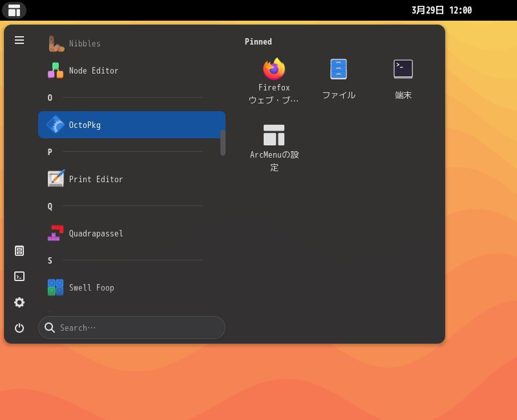
Task: Select the letter S section header
Action: pyautogui.click(x=50, y=260)
